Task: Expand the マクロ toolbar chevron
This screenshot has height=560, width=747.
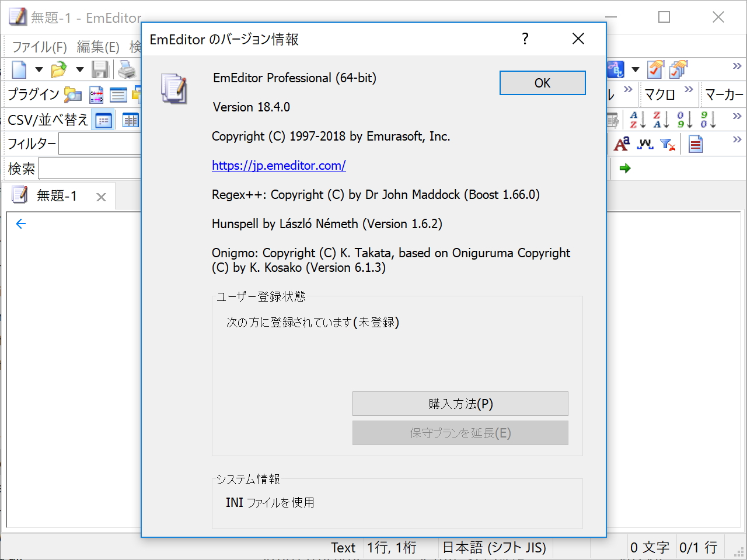Action: pyautogui.click(x=689, y=89)
